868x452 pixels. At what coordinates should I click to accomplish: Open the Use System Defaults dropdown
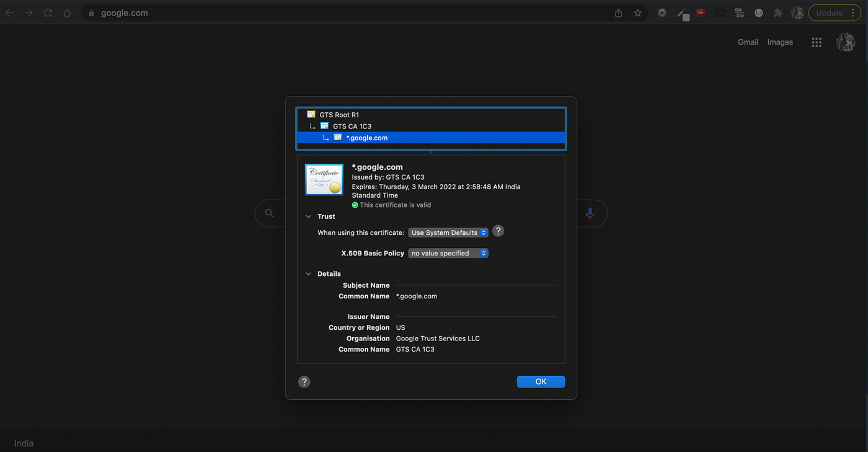click(x=448, y=233)
